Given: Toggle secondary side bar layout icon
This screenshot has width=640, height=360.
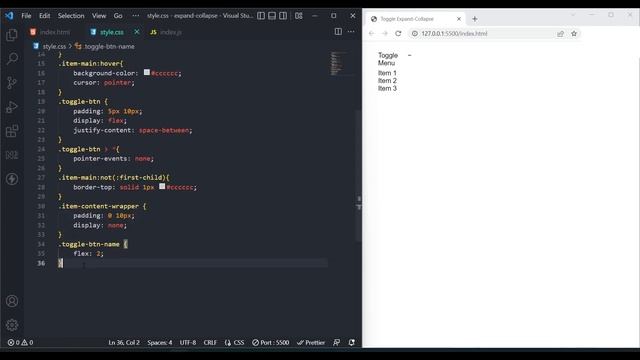Looking at the screenshot, I should click(283, 16).
